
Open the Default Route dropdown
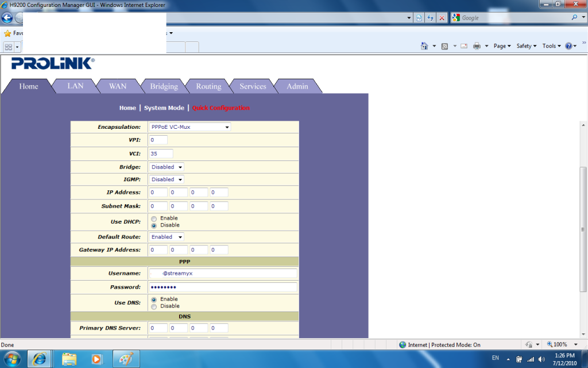click(167, 237)
